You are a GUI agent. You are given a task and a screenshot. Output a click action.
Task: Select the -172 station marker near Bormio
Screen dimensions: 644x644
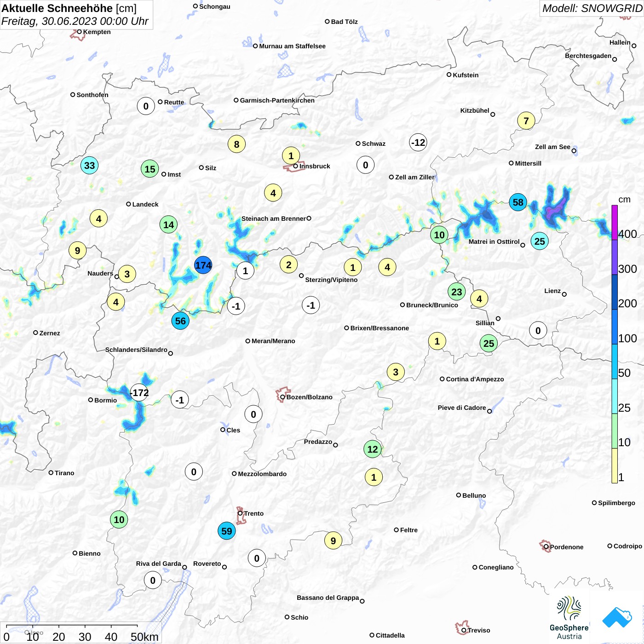139,393
